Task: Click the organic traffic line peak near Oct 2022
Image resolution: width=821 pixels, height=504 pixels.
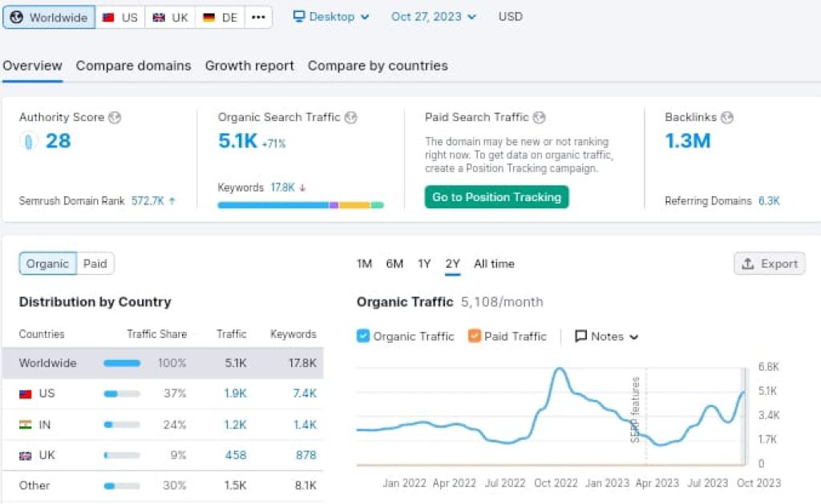Action: 560,369
